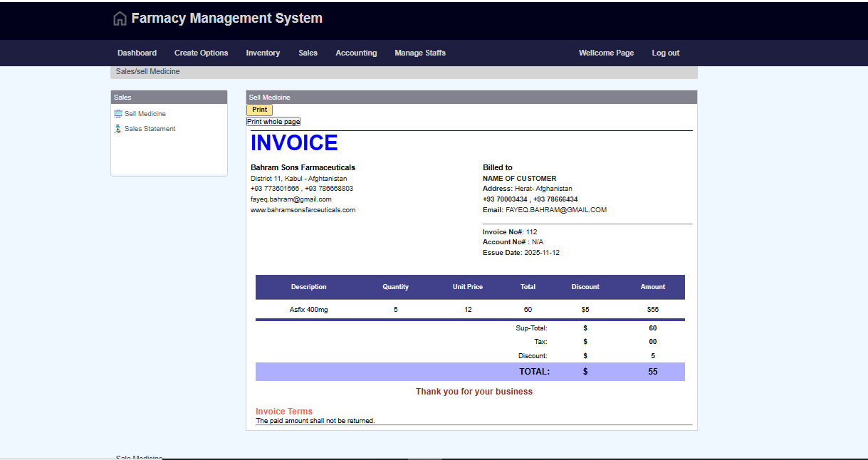Log out of the system

coord(665,53)
